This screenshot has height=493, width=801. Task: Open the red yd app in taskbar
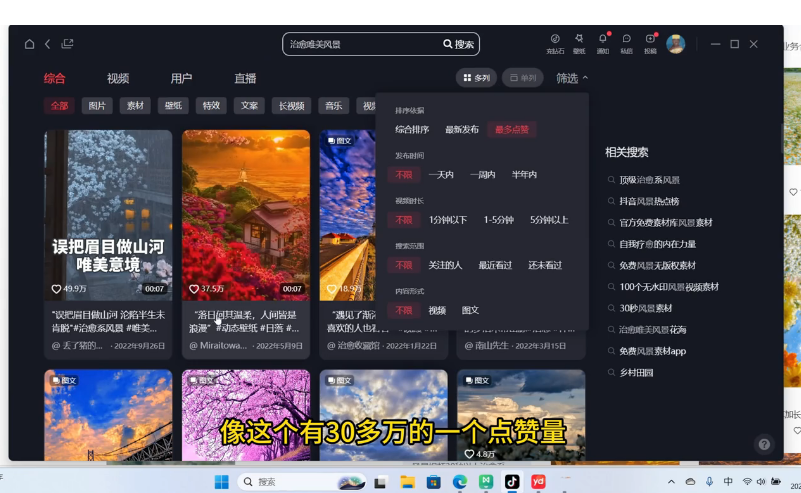tap(538, 482)
